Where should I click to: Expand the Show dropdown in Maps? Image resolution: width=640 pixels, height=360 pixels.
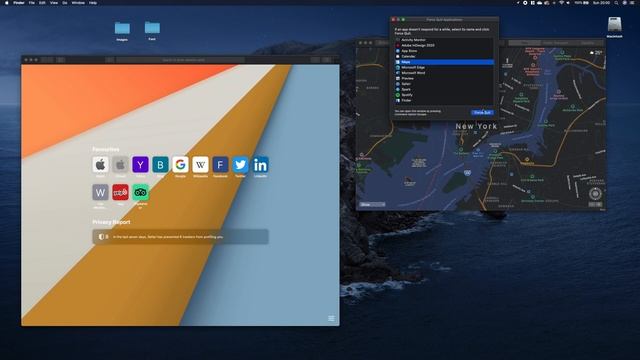point(372,204)
